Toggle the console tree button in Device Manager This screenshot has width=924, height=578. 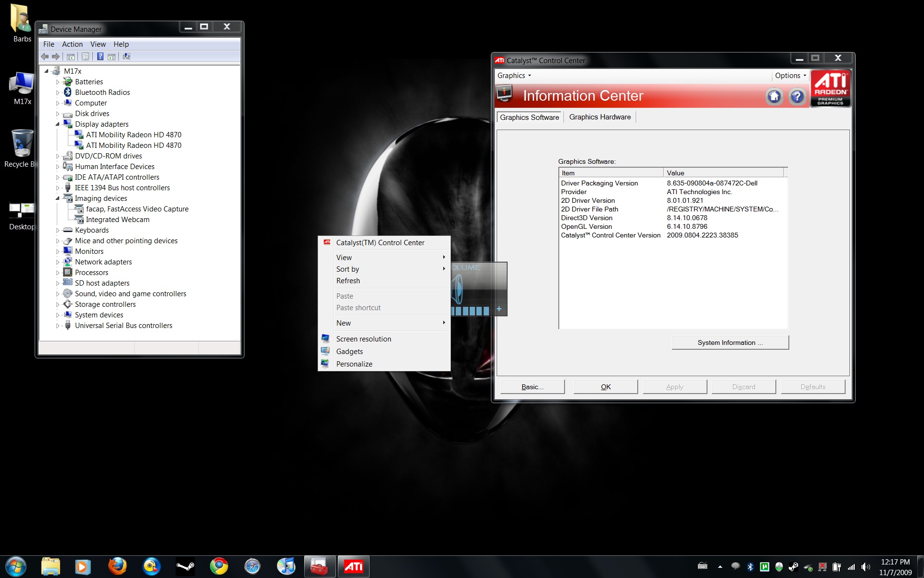[71, 56]
